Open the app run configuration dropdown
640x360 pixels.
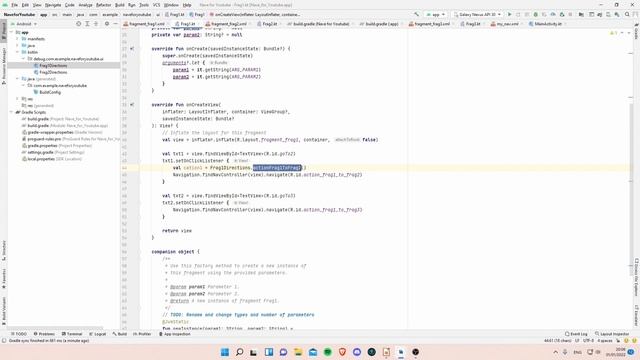pos(436,14)
